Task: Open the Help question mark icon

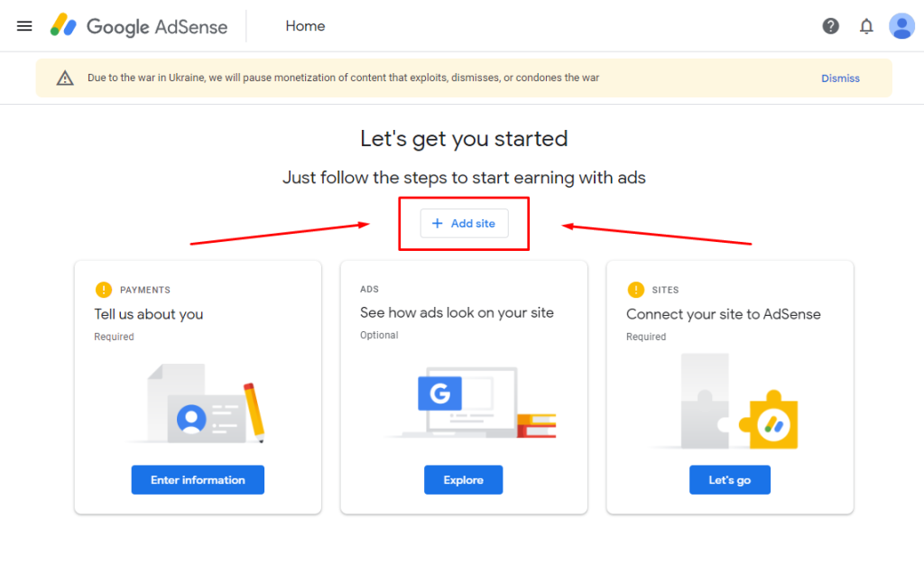Action: point(830,26)
